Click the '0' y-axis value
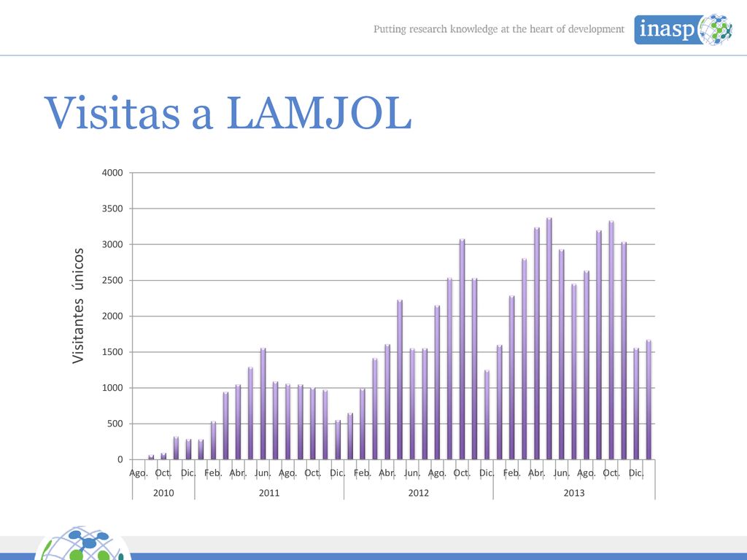Viewport: 747px width, 560px height. coord(120,459)
